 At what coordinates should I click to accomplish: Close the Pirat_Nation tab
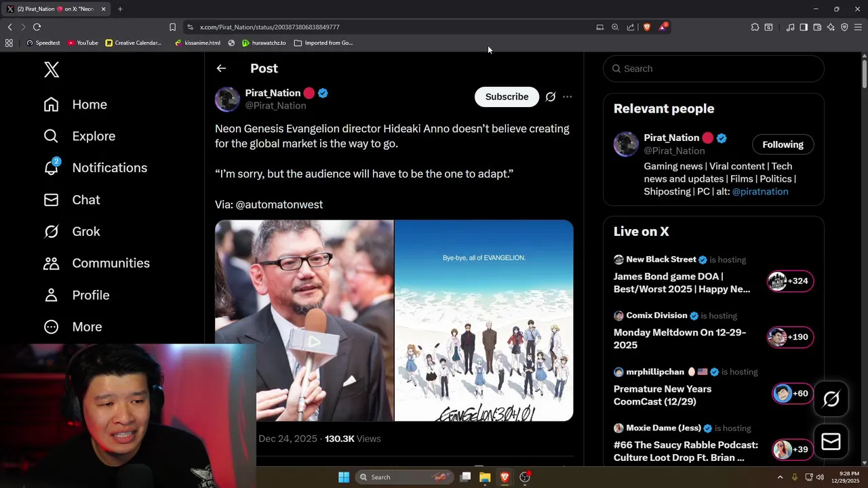pos(103,9)
